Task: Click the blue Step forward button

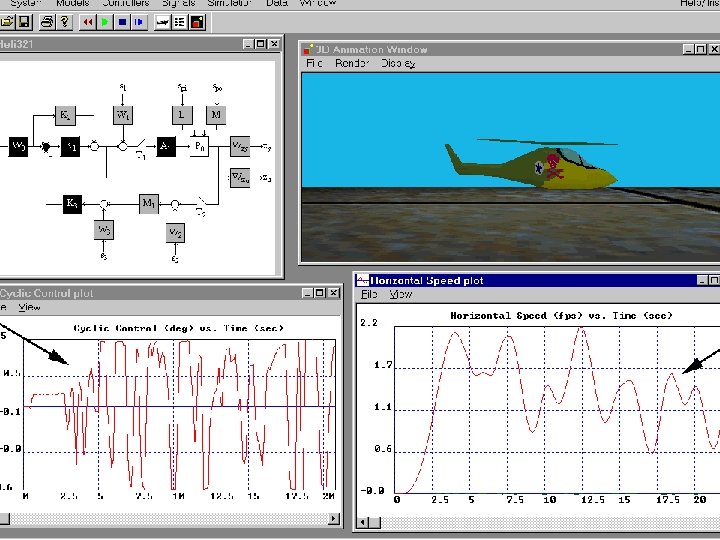Action: click(138, 21)
